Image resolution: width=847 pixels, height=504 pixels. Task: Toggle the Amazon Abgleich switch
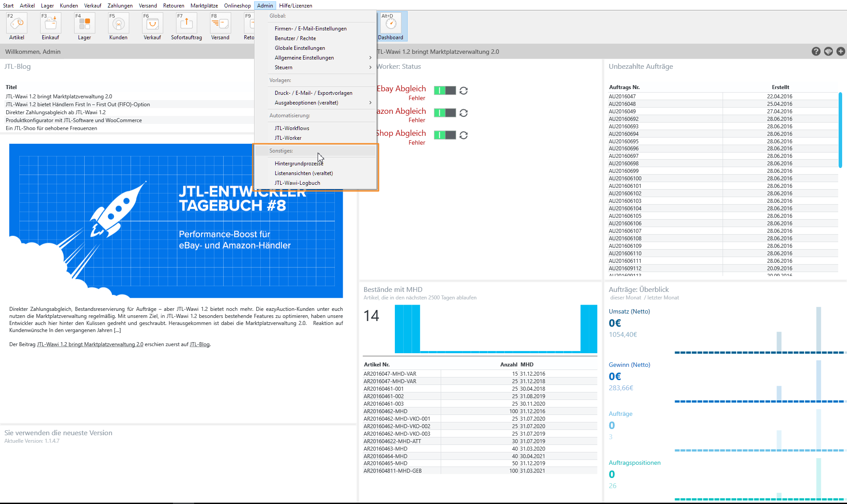pyautogui.click(x=445, y=113)
